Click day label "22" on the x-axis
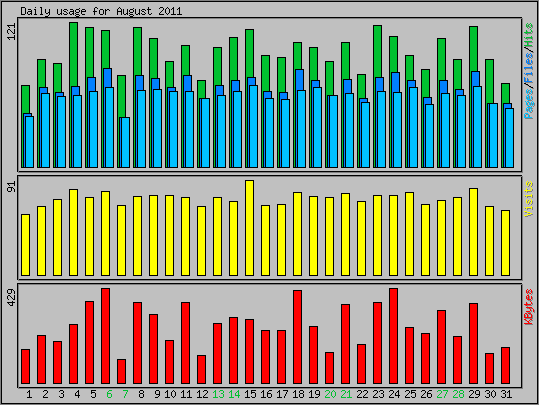Image resolution: width=539 pixels, height=405 pixels. pyautogui.click(x=362, y=394)
